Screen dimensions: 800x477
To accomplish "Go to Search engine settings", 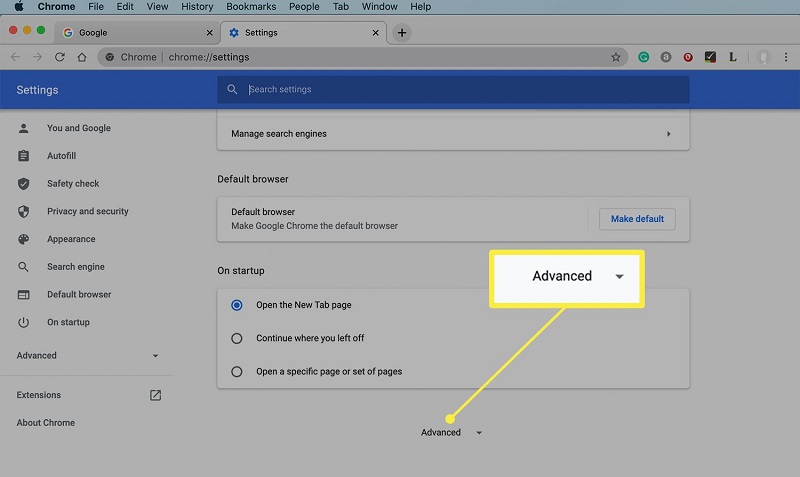I will point(76,267).
